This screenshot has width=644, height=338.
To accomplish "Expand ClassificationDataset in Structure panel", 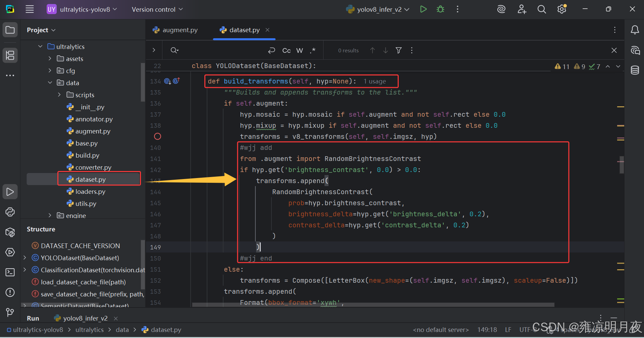I will 24,270.
